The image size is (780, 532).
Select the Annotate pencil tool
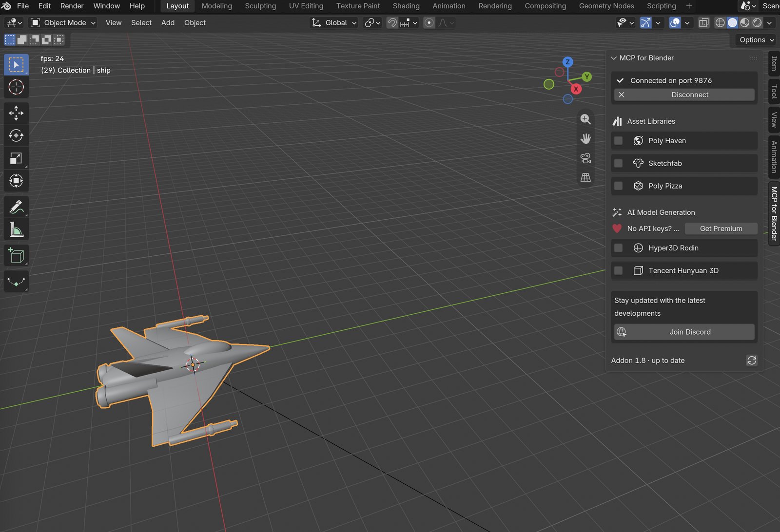click(16, 207)
